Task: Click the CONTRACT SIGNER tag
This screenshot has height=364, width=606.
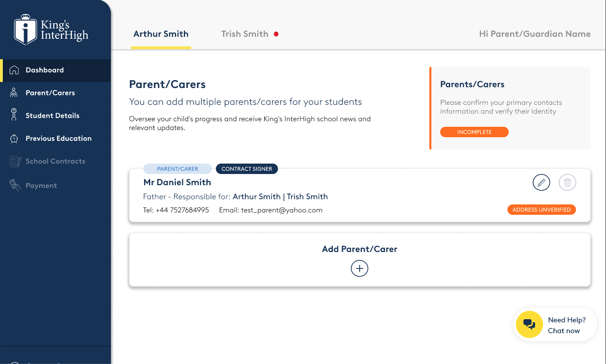Action: tap(247, 169)
